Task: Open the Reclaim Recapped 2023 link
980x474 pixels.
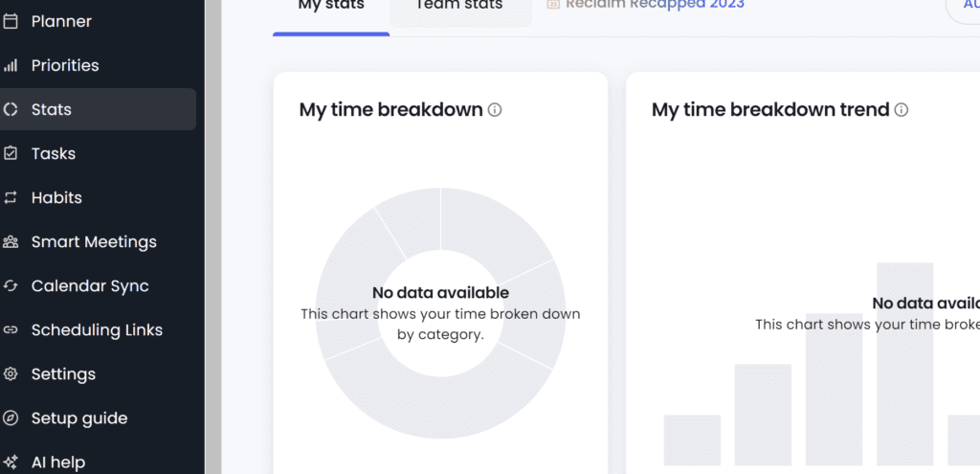Action: click(x=654, y=6)
